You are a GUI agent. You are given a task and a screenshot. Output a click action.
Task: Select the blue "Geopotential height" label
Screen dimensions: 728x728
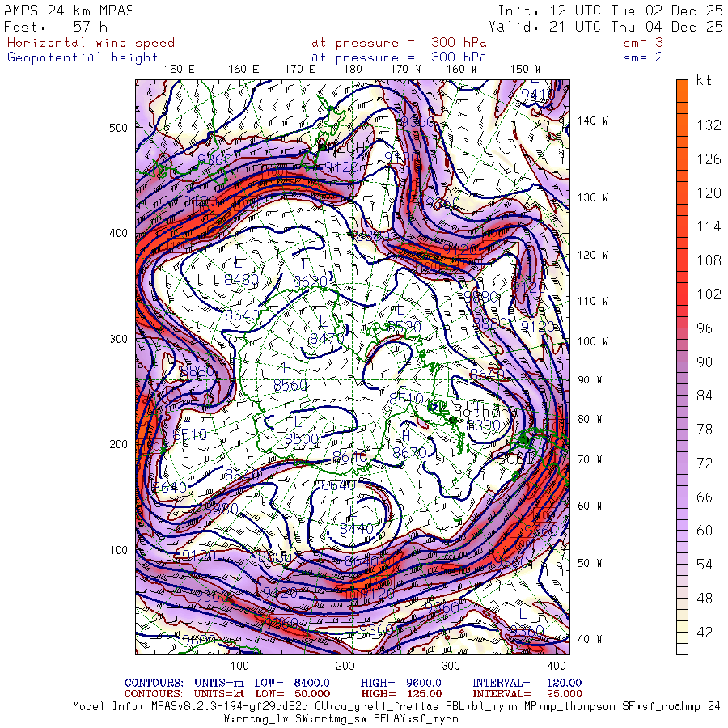tap(83, 57)
